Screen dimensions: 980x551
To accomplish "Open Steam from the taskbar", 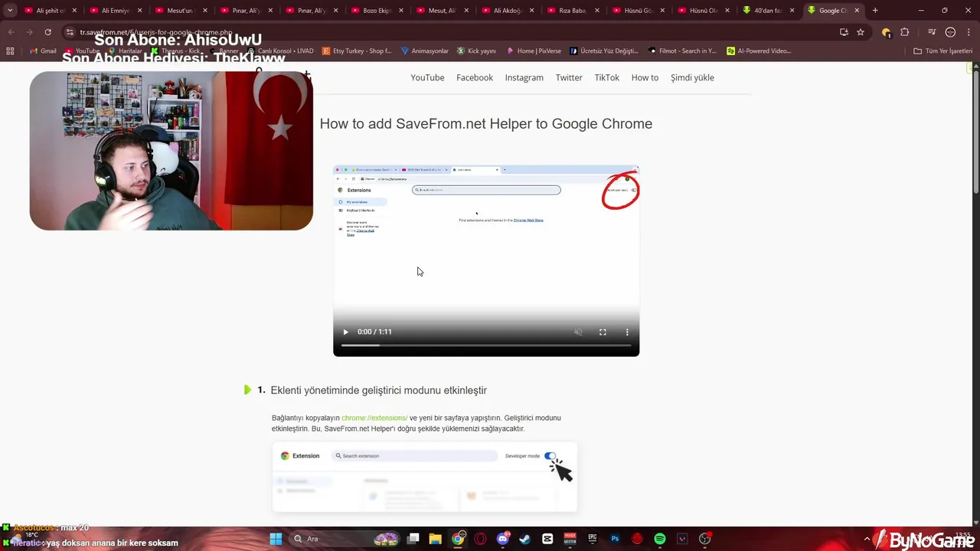I will (525, 539).
